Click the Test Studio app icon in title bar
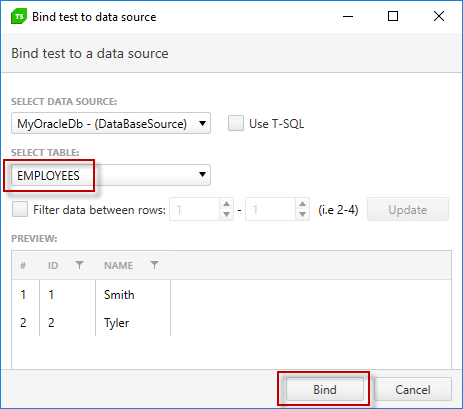This screenshot has width=463, height=409. click(19, 17)
